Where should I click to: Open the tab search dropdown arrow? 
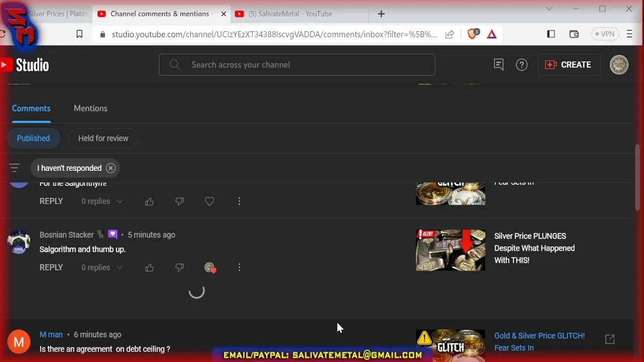(549, 9)
